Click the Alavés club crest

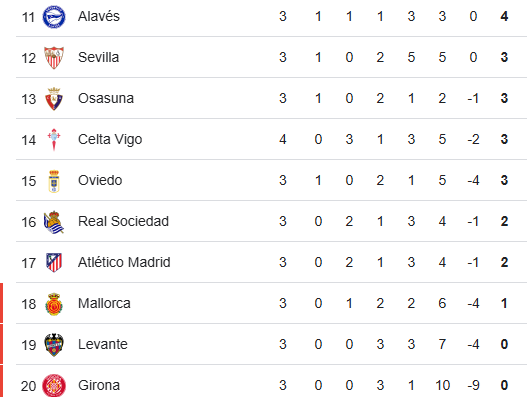pyautogui.click(x=54, y=17)
